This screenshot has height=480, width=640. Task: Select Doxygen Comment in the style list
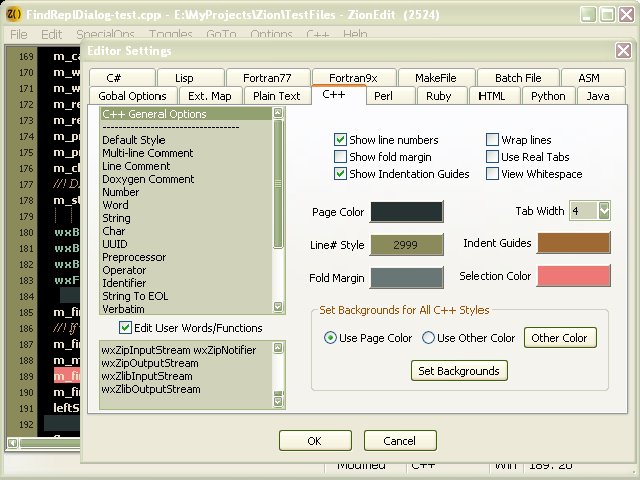point(148,179)
